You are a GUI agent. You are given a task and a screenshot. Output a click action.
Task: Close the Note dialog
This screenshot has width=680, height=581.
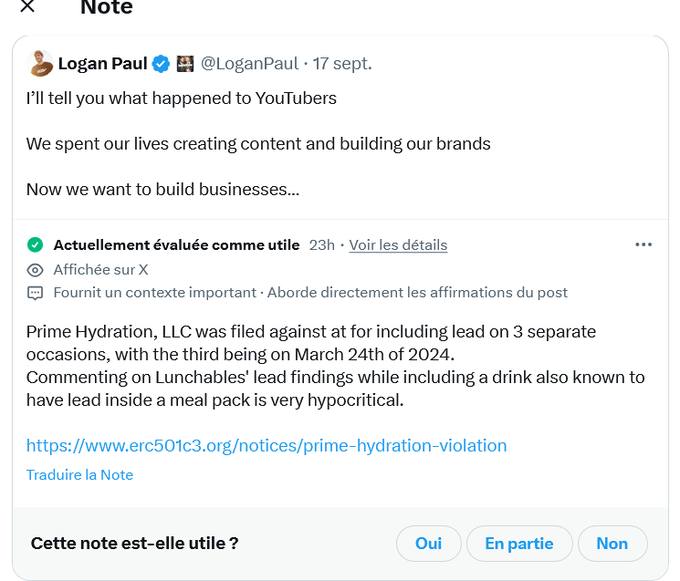click(28, 7)
